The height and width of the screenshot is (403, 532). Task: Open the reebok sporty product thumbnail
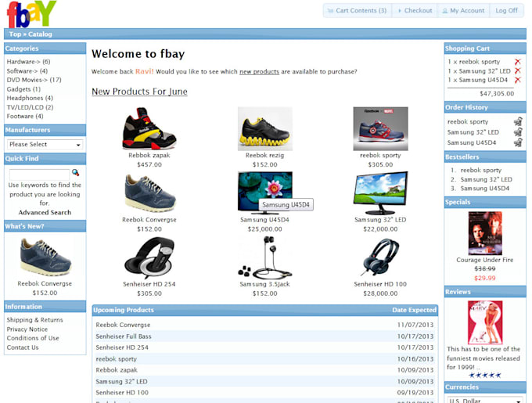pyautogui.click(x=380, y=128)
